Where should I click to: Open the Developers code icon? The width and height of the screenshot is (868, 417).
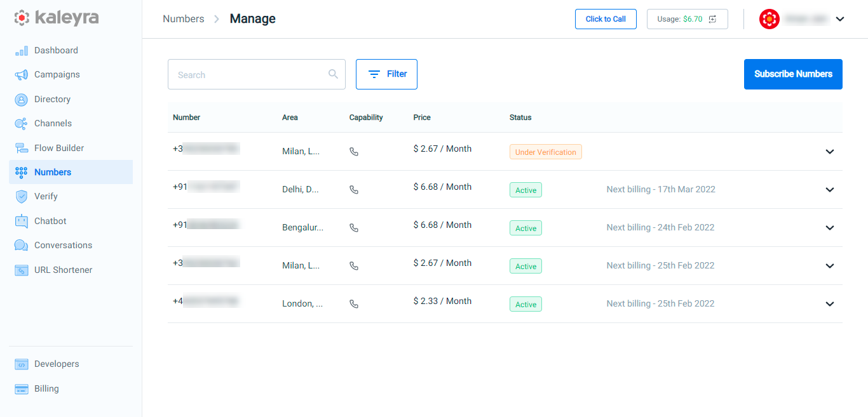tap(22, 364)
